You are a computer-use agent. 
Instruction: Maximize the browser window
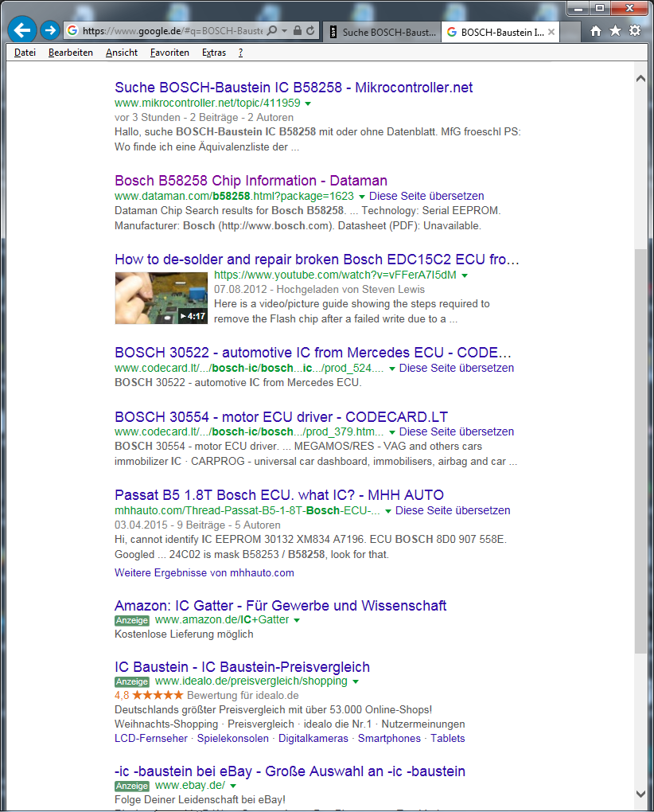click(600, 9)
